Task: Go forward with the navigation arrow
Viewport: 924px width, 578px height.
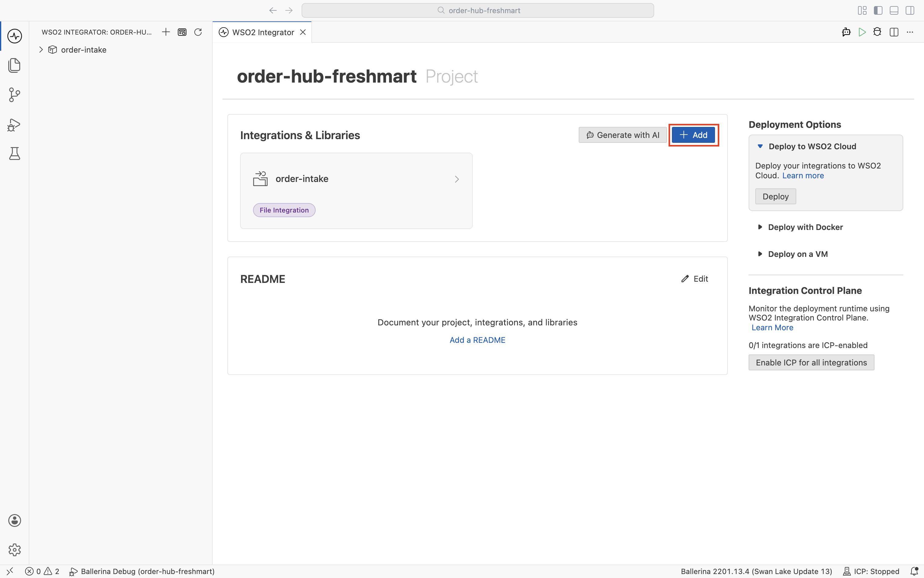Action: 289,10
